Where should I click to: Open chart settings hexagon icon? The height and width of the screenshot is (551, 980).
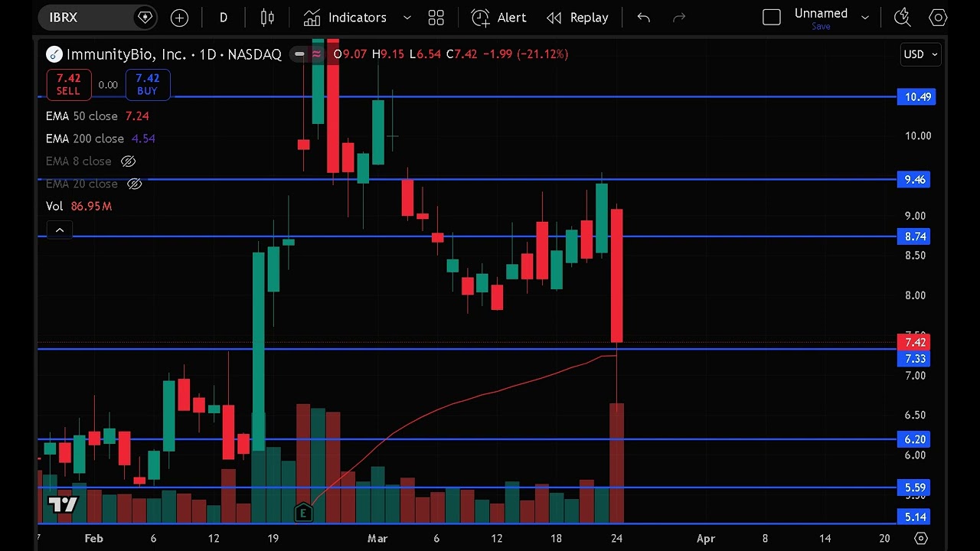[x=938, y=18]
